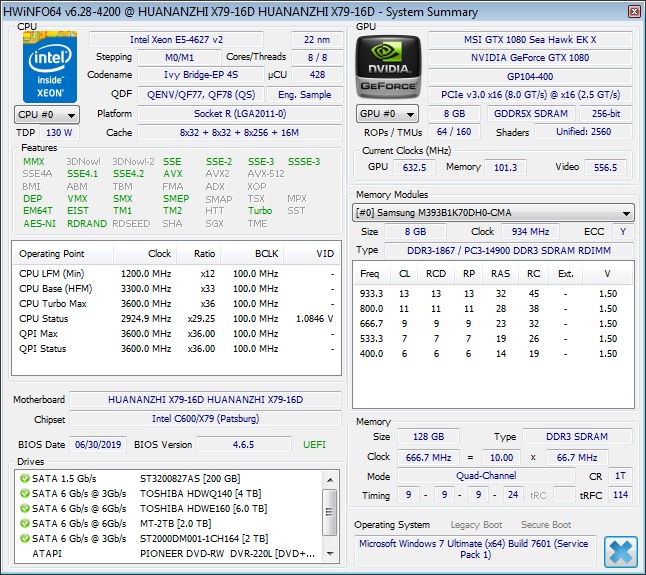Click the Drives list scroll up arrow
The image size is (646, 575).
330,479
